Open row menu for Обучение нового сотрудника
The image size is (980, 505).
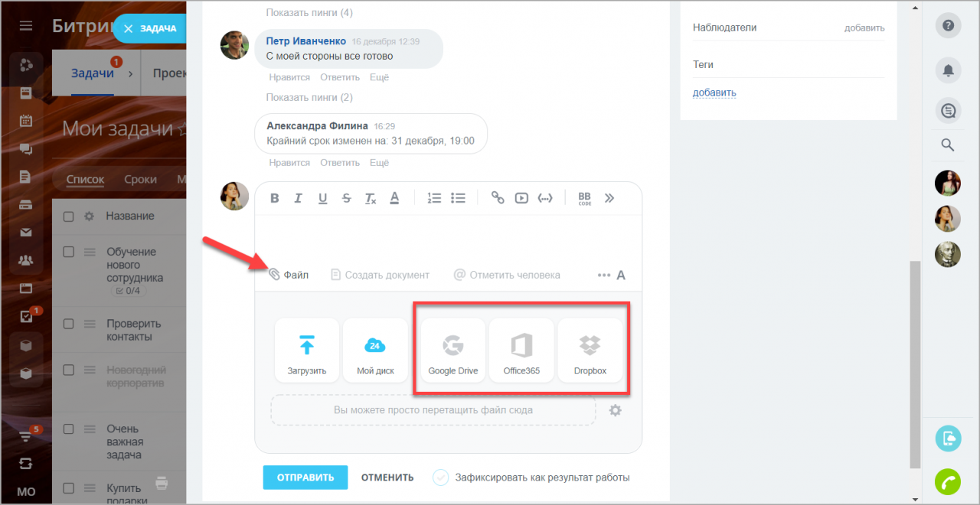click(89, 252)
